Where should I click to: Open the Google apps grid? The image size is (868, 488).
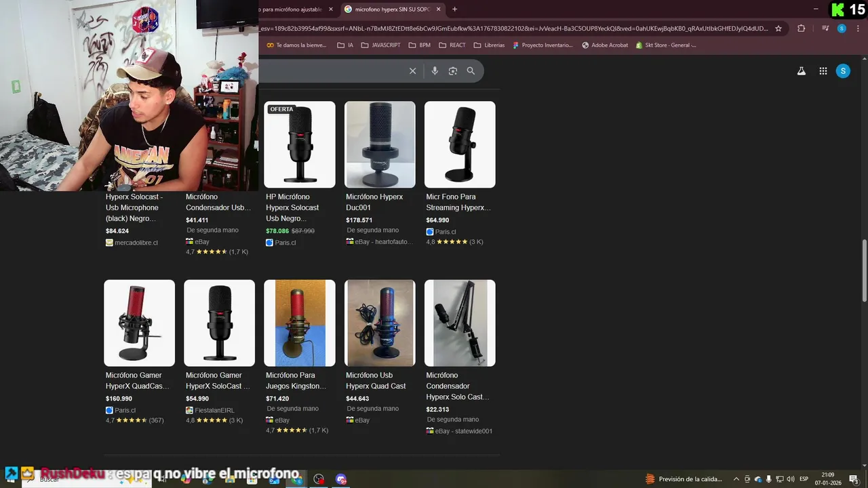tap(823, 71)
